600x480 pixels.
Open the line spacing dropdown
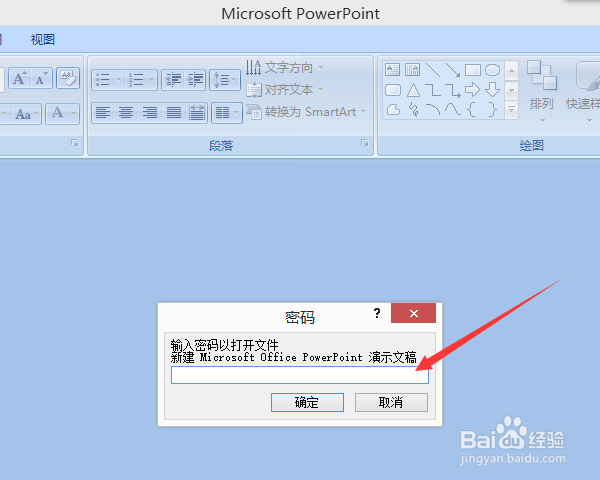point(225,80)
